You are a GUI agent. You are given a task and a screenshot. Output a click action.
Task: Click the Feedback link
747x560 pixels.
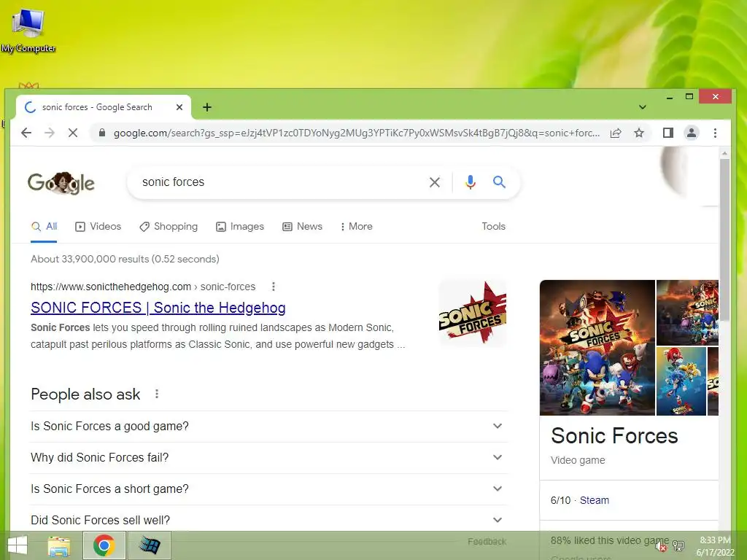pos(487,542)
